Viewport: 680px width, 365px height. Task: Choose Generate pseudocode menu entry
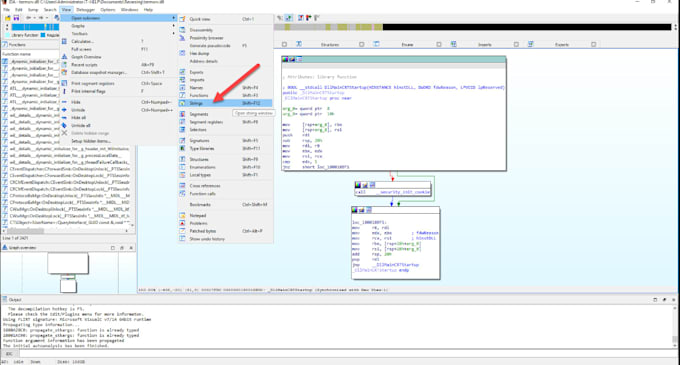[x=225, y=46]
